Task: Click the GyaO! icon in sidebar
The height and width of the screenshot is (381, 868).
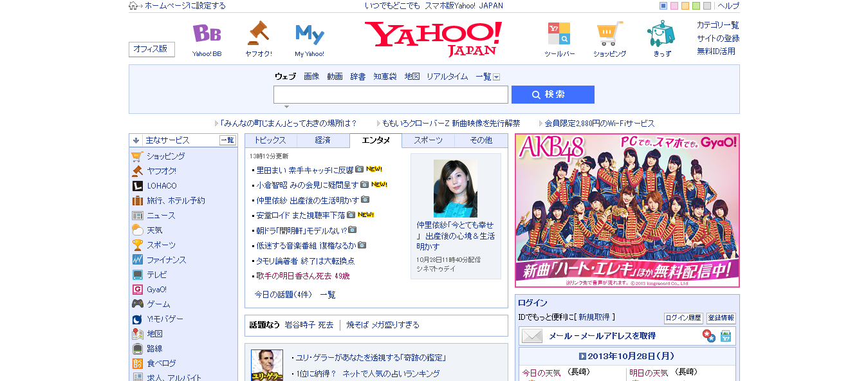Action: [137, 290]
